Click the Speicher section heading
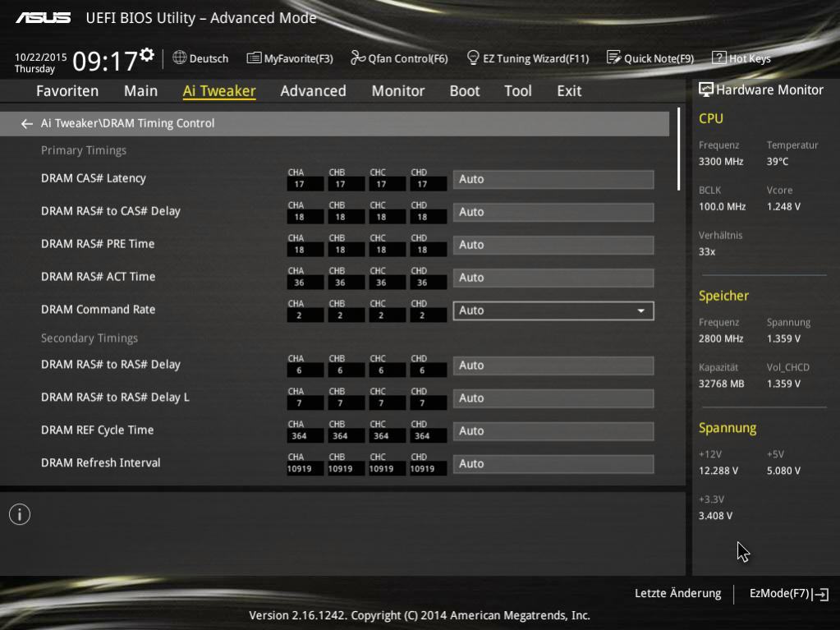This screenshot has height=630, width=840. (x=723, y=297)
